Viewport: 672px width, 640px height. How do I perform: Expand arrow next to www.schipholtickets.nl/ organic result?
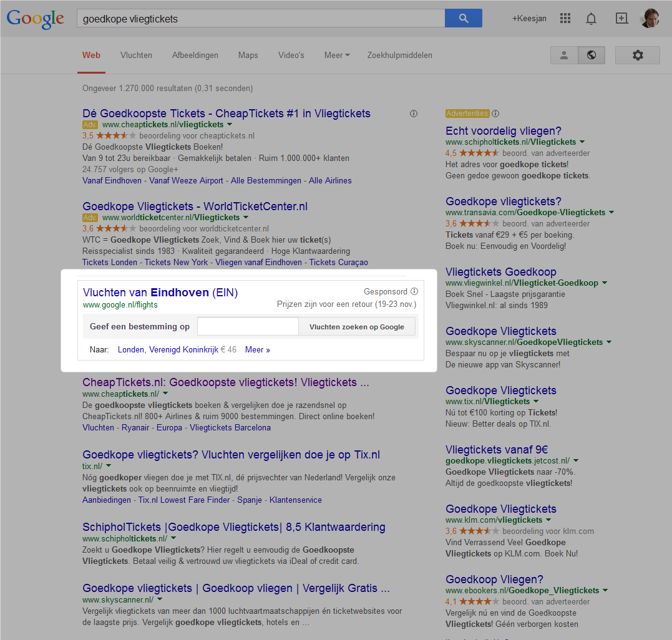pyautogui.click(x=173, y=538)
